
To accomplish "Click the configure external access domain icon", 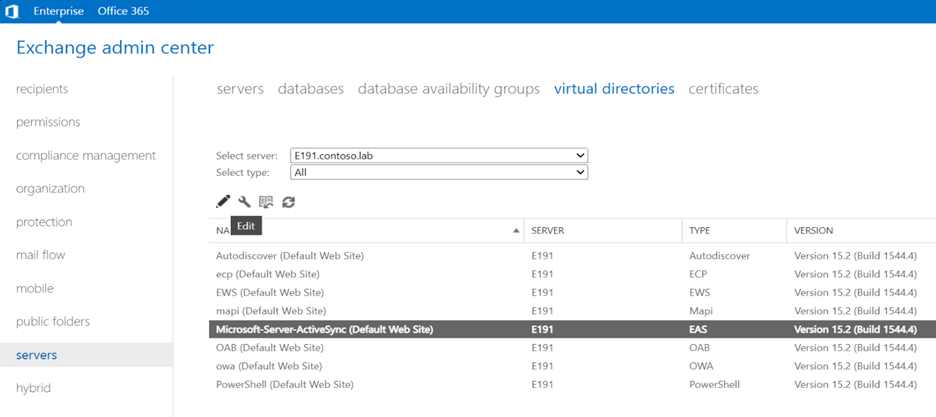I will click(266, 202).
